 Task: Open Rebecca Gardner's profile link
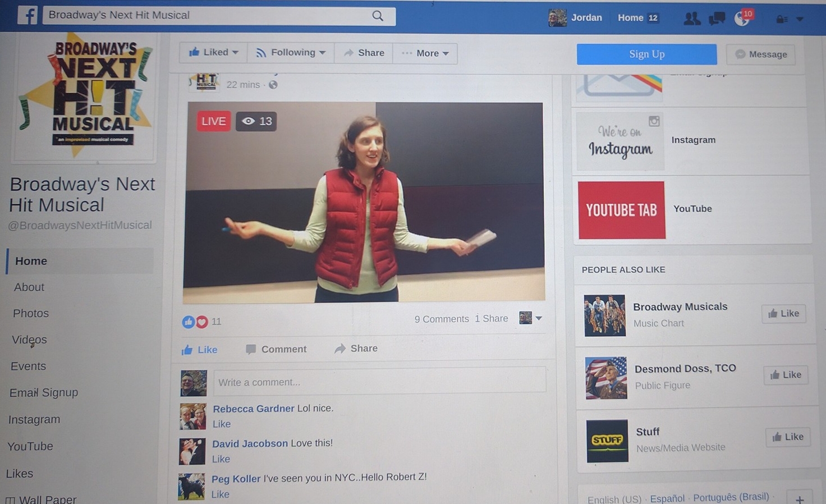click(253, 409)
